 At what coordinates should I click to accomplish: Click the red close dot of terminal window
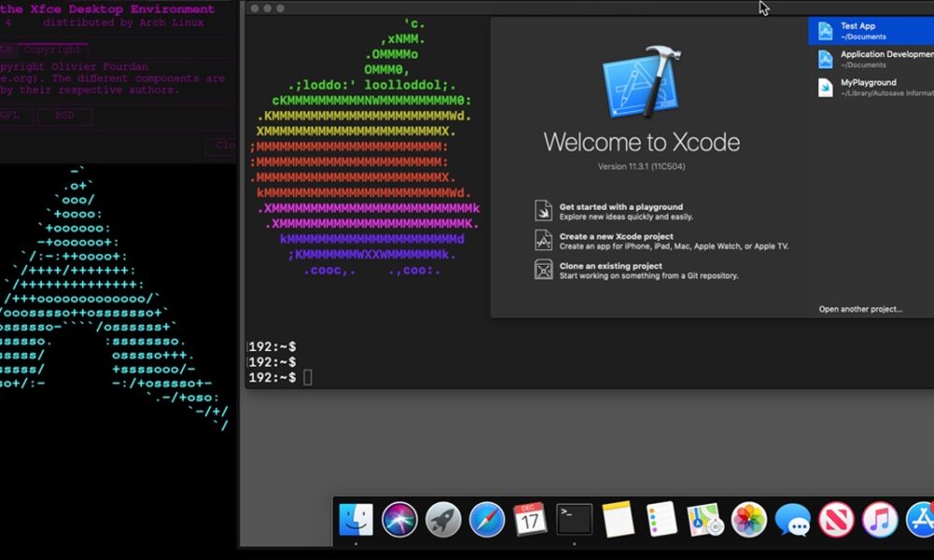click(x=254, y=8)
